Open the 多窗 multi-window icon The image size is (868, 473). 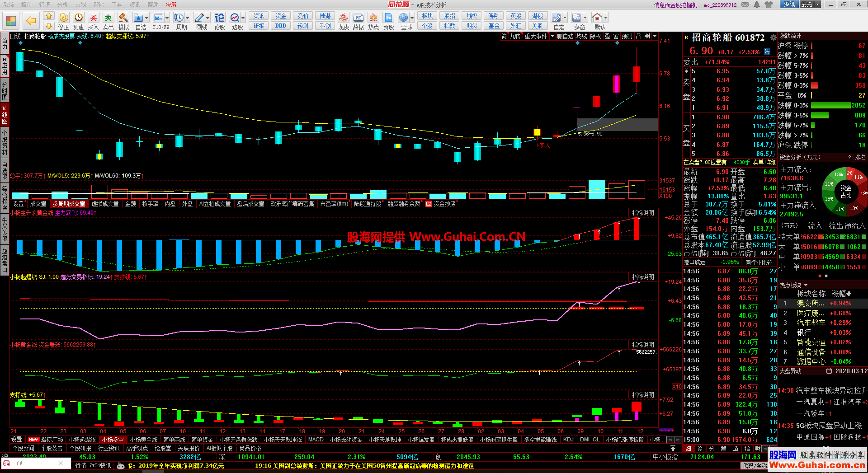pos(577,18)
